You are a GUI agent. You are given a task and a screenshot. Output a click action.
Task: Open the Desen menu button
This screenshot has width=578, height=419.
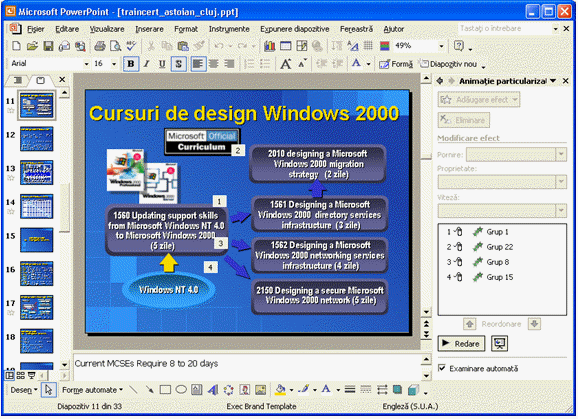point(24,390)
